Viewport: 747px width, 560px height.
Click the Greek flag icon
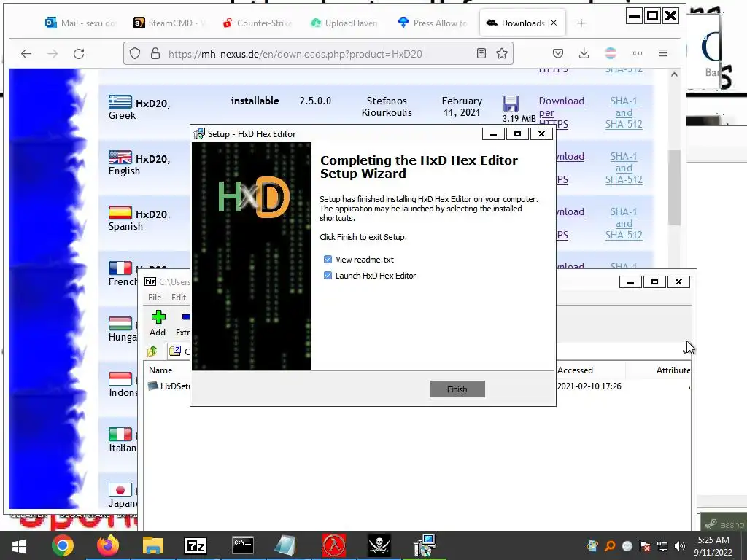tap(120, 102)
